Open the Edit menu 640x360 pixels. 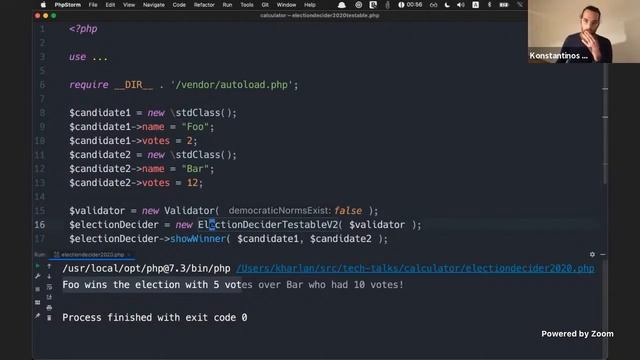click(110, 5)
